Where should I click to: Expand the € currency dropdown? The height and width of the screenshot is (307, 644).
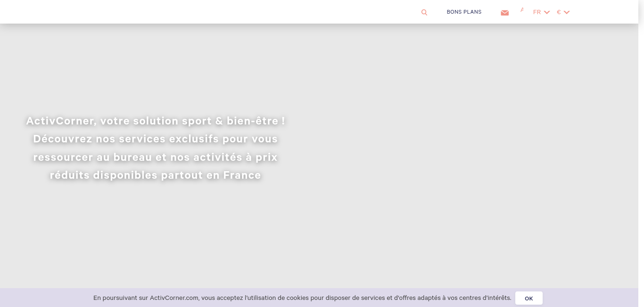[x=563, y=12]
